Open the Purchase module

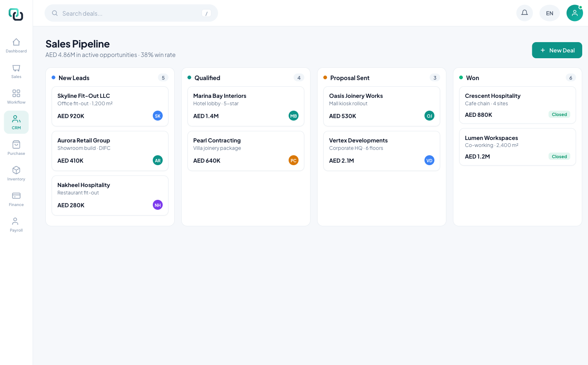pyautogui.click(x=16, y=148)
